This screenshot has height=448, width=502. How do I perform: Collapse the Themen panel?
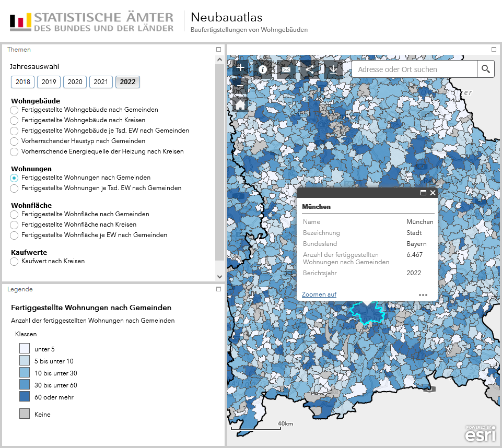point(219,49)
